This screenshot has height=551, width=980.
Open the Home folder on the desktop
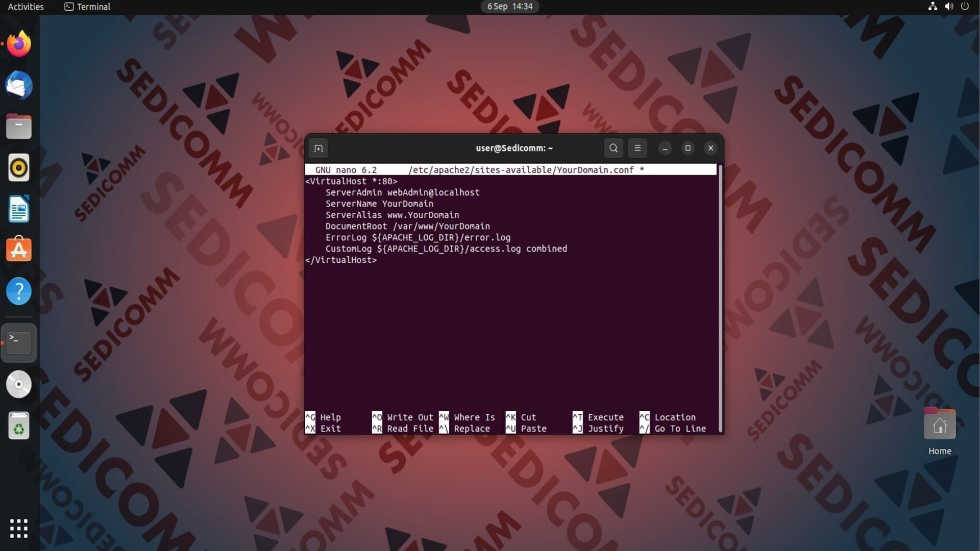[940, 432]
